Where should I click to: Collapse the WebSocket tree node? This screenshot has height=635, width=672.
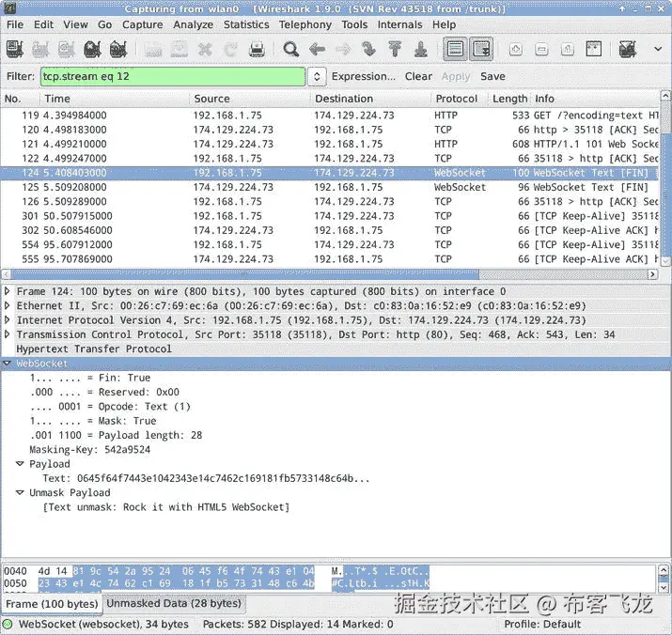pyautogui.click(x=7, y=364)
